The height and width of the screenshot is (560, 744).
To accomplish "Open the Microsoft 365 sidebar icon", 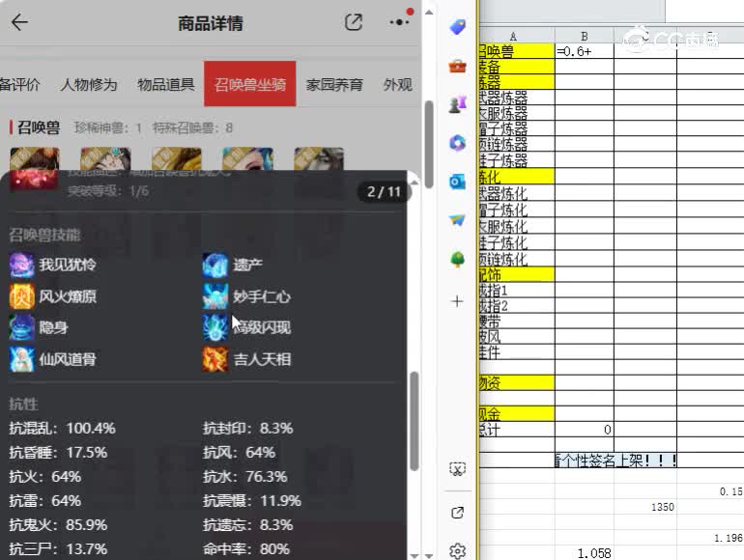I will pyautogui.click(x=457, y=143).
